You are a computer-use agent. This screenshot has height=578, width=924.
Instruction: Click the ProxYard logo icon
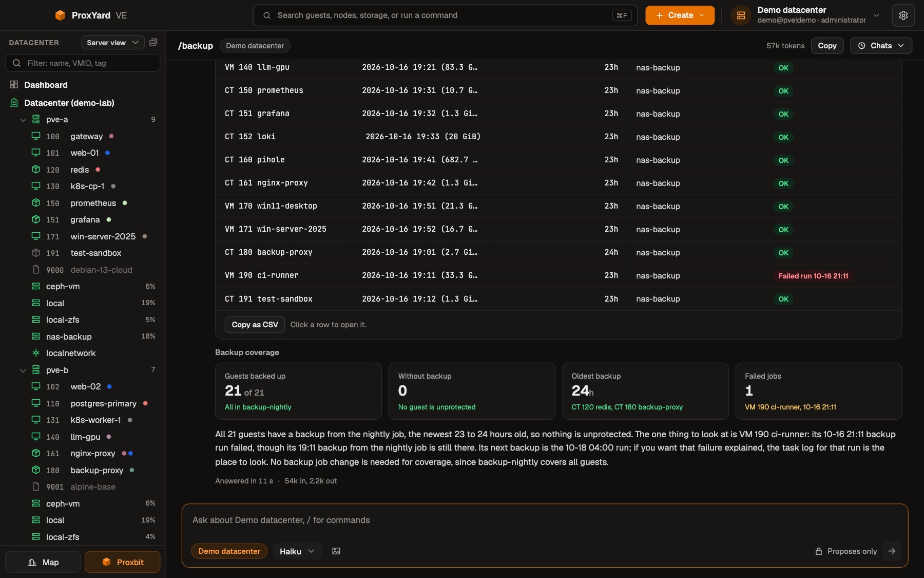pyautogui.click(x=60, y=15)
